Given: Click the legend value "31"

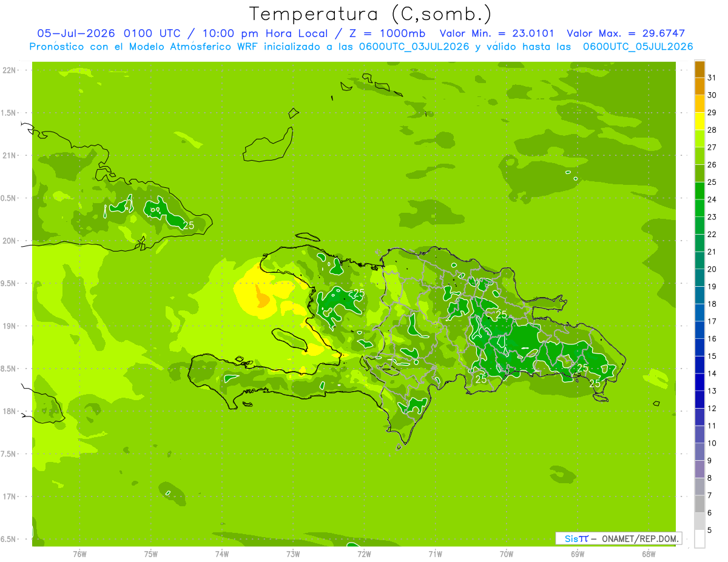Looking at the screenshot, I should pos(712,78).
